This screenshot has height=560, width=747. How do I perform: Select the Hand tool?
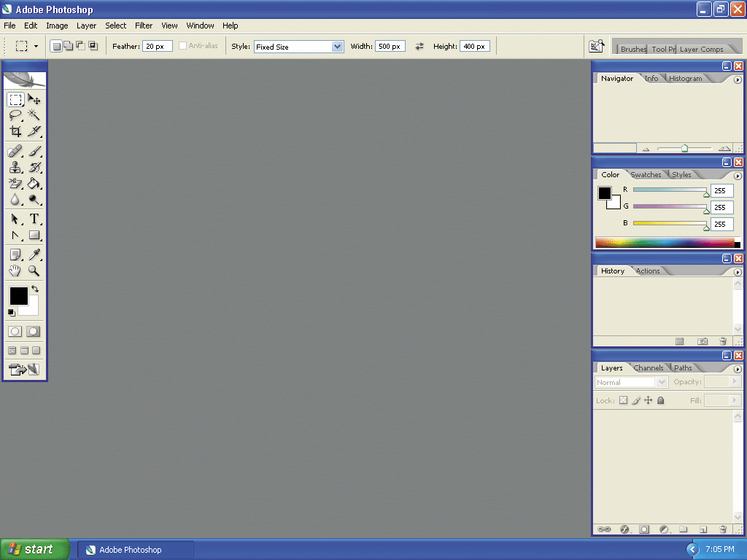15,271
